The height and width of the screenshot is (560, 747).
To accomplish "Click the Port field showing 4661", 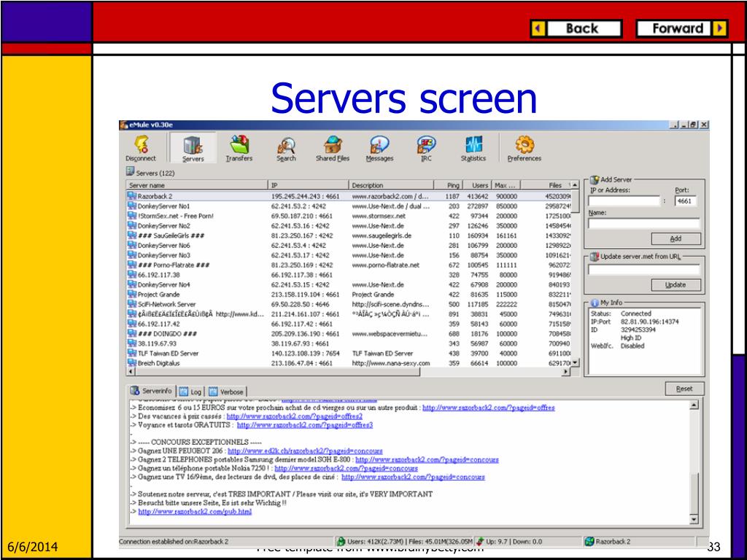I will tap(686, 201).
